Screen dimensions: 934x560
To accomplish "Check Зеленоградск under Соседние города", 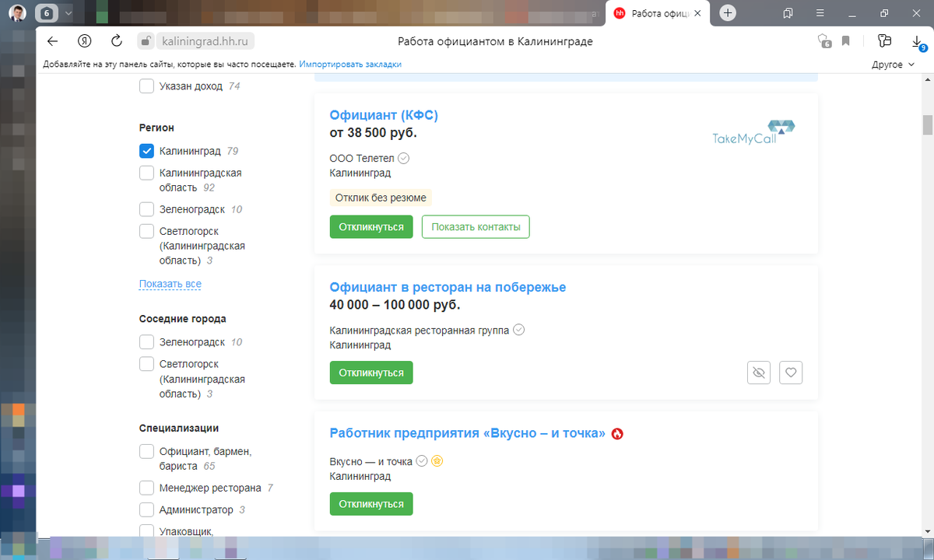I will point(146,342).
